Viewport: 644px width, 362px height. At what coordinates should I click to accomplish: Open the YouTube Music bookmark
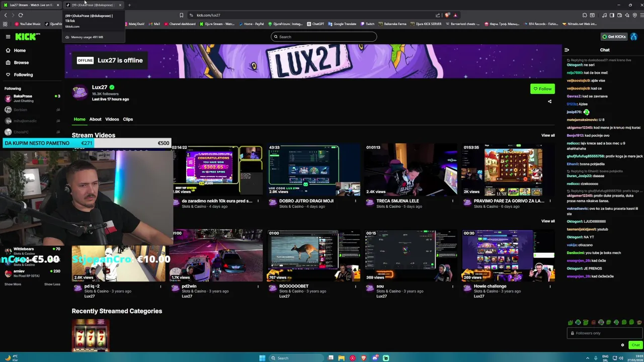pyautogui.click(x=28, y=24)
